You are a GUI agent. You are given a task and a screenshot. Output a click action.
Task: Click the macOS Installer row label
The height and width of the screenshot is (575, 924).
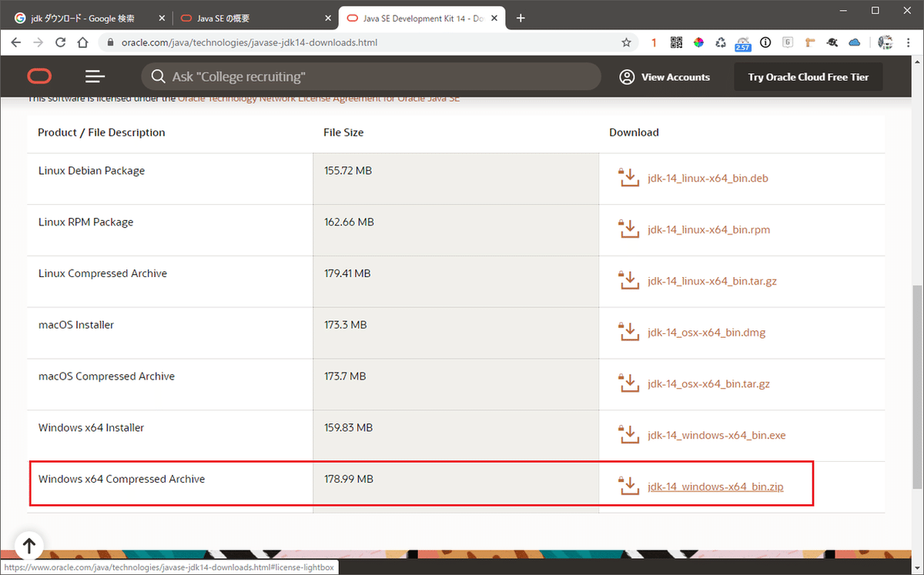[x=76, y=325]
